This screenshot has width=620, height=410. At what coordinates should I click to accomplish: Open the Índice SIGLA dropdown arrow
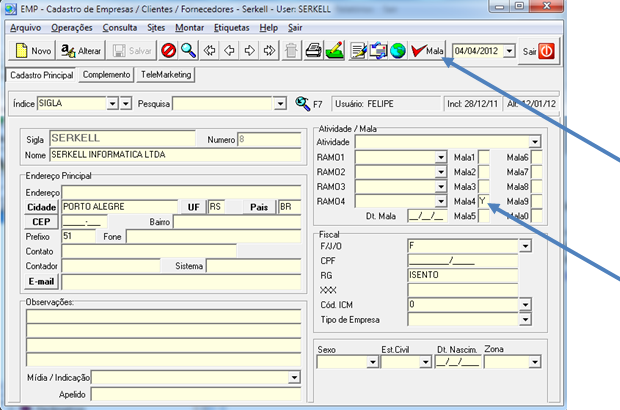click(113, 104)
